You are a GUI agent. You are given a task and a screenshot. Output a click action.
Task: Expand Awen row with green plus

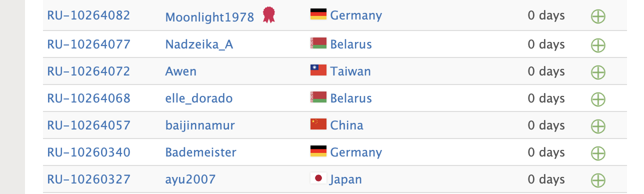coord(598,72)
